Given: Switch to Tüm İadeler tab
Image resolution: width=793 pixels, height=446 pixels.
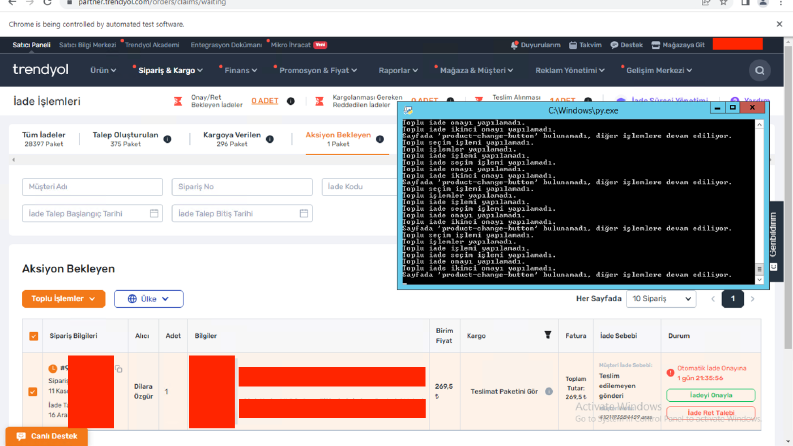Looking at the screenshot, I should 43,139.
